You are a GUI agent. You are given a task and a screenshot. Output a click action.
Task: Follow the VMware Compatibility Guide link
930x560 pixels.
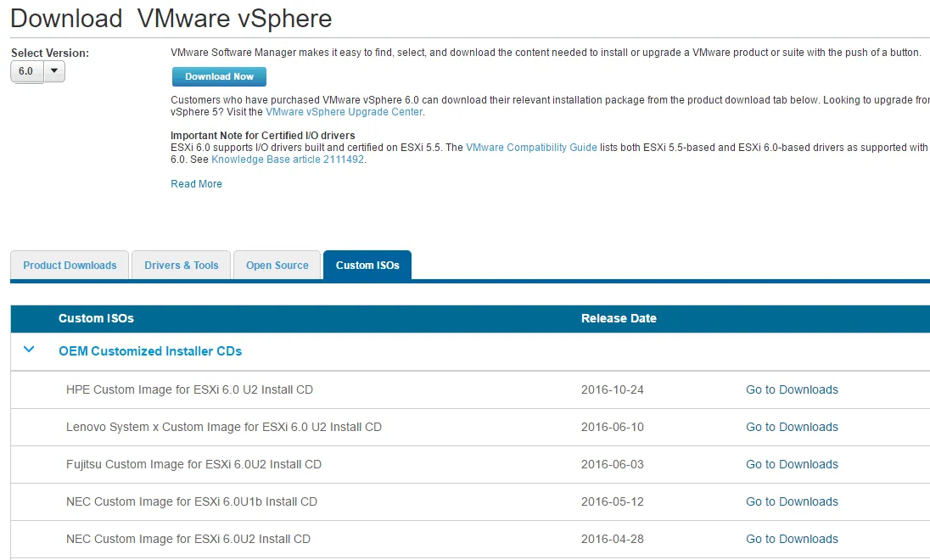[x=531, y=148]
